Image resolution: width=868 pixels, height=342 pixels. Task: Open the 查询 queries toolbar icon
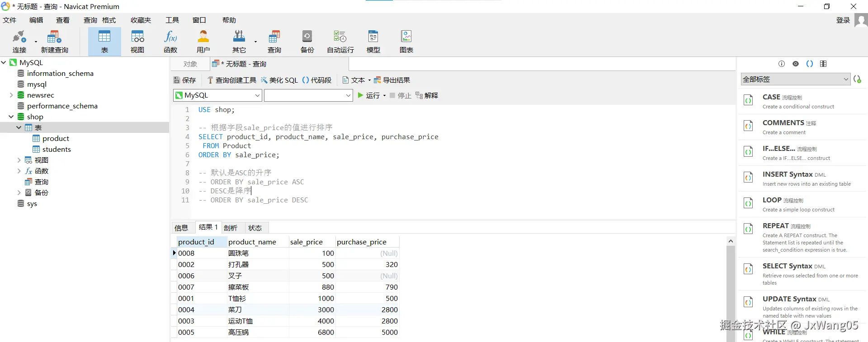pos(274,42)
